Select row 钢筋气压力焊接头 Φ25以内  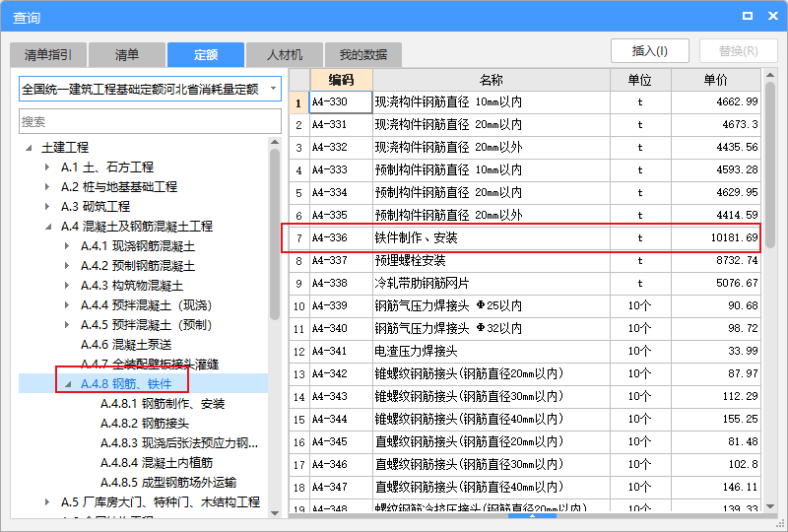tap(525, 305)
